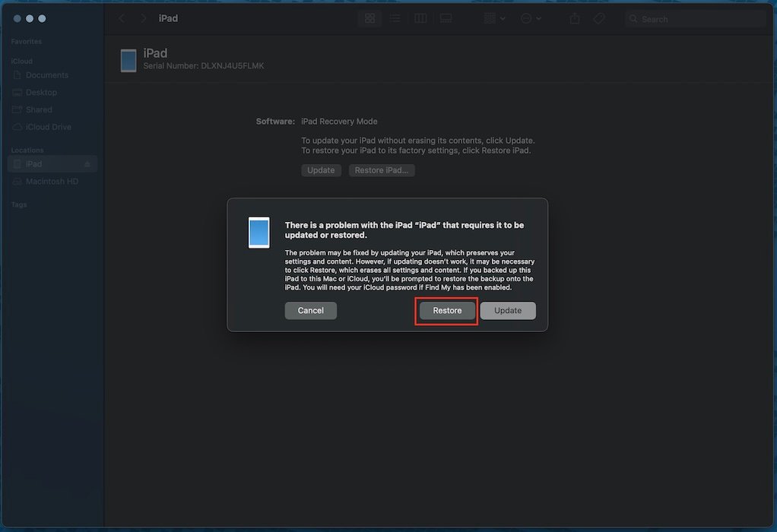The image size is (777, 532).
Task: Click the iPad device icon in header
Action: coord(128,61)
